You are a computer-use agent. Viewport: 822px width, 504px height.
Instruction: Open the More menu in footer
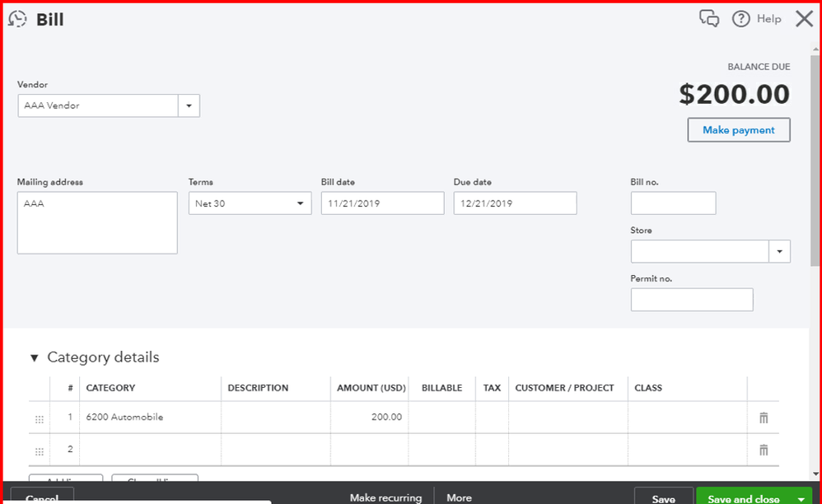tap(460, 497)
